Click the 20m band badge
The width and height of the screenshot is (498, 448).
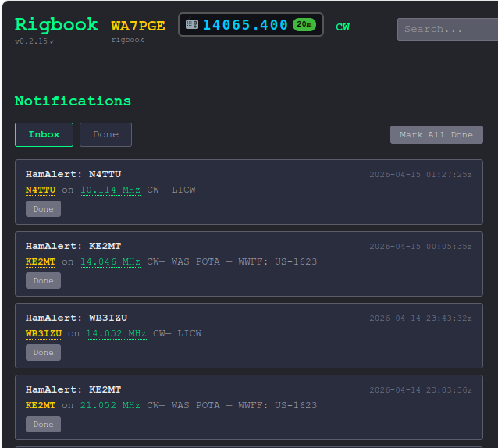[304, 24]
